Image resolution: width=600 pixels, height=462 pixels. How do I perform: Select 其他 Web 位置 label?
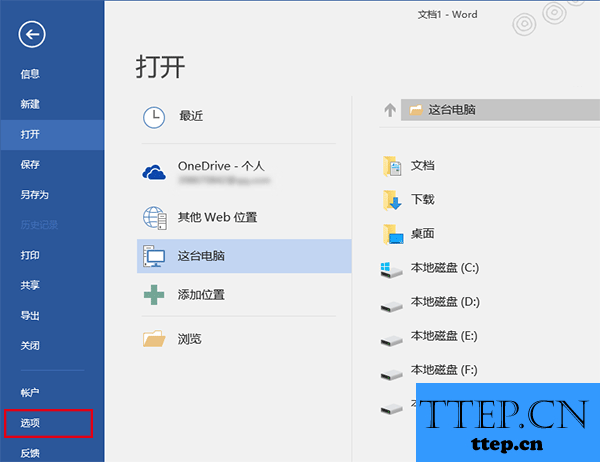pyautogui.click(x=217, y=217)
